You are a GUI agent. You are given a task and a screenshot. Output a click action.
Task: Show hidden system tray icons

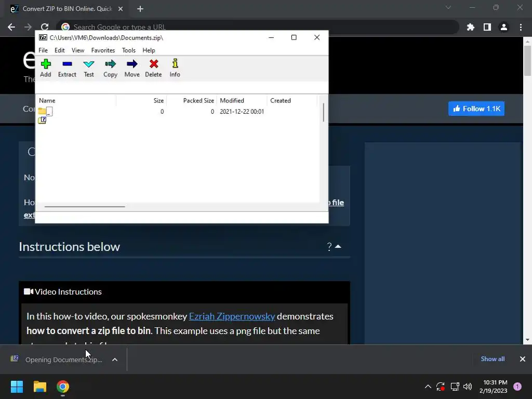(428, 387)
